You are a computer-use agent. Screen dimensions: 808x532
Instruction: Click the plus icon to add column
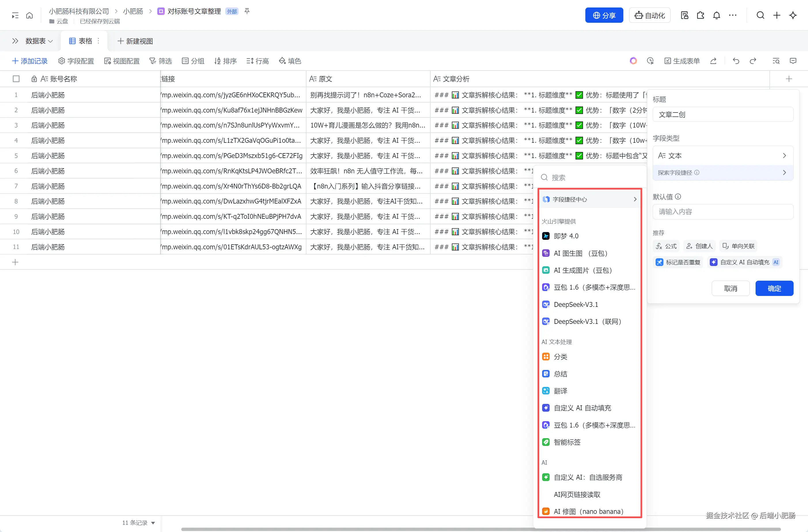789,79
